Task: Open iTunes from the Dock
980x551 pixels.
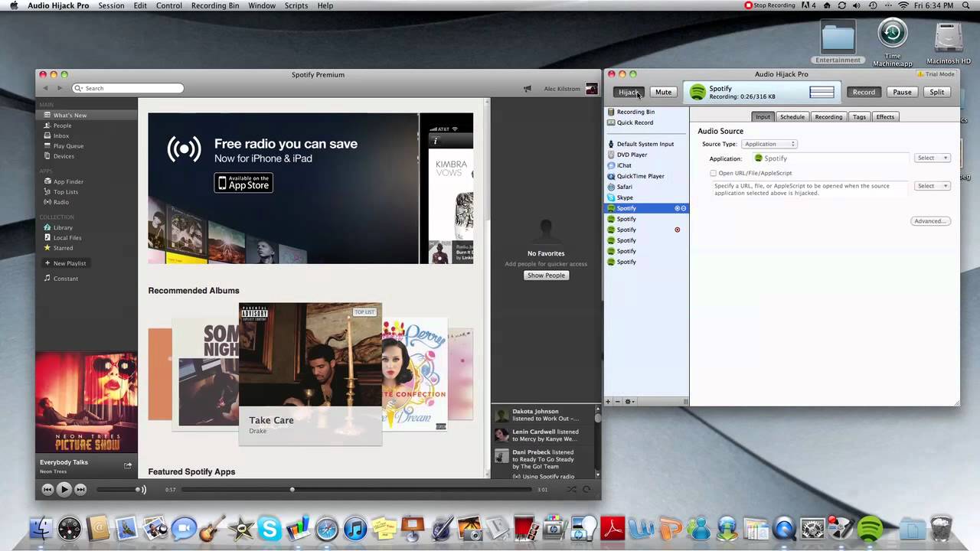Action: coord(354,528)
